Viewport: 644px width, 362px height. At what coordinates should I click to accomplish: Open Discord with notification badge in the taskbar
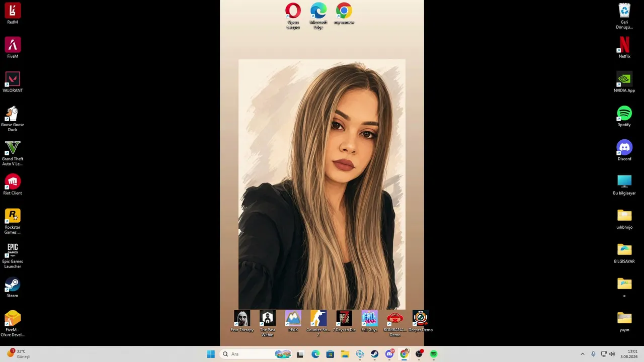tap(389, 354)
